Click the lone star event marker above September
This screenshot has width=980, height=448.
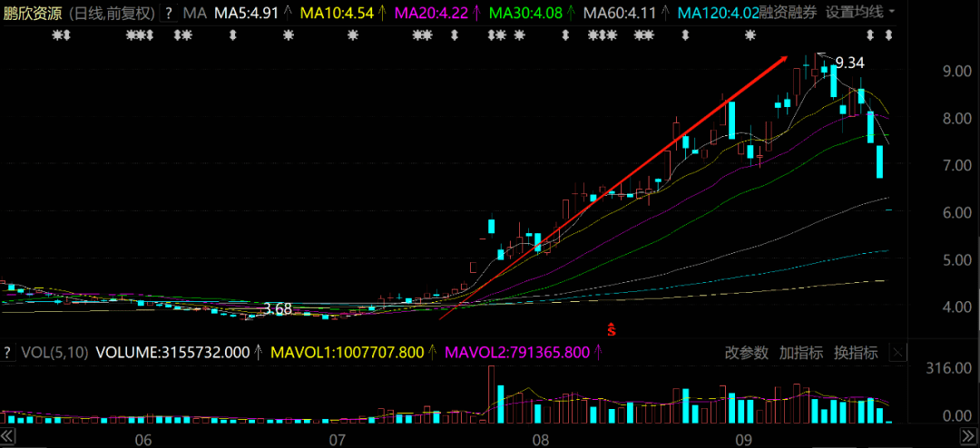(x=750, y=35)
